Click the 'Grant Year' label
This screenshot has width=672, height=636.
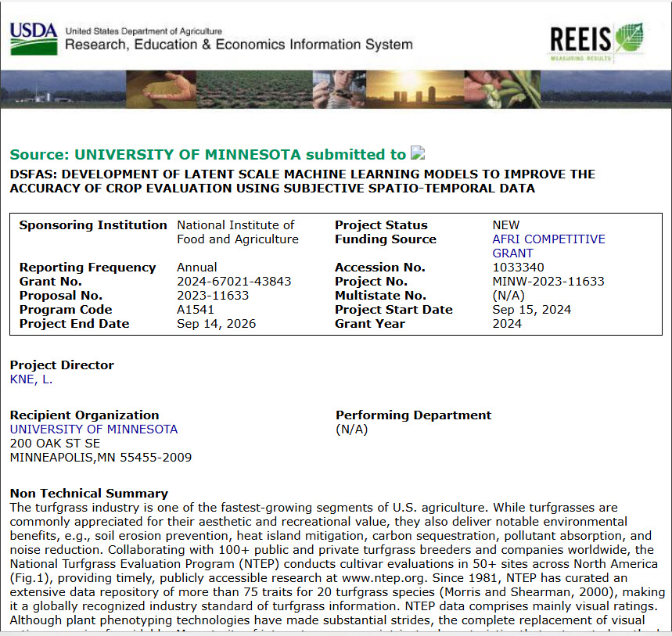pos(370,324)
